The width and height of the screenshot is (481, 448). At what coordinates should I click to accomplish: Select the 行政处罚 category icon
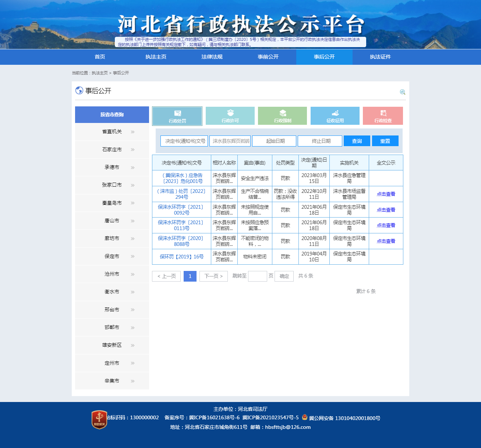[177, 113]
